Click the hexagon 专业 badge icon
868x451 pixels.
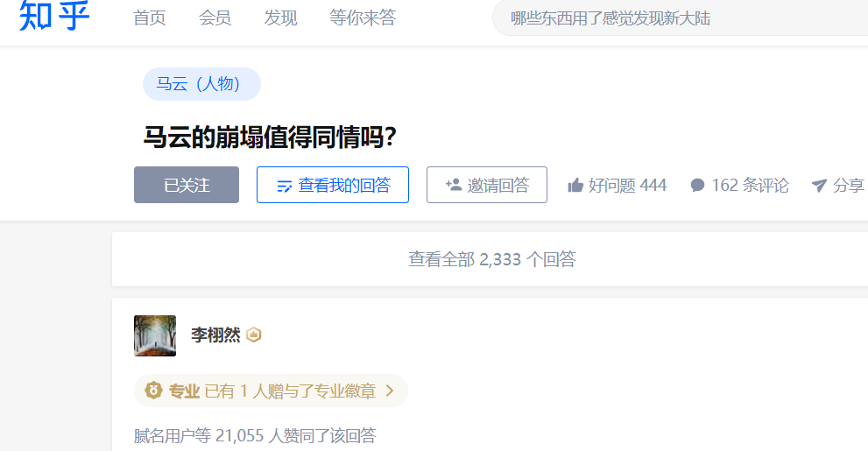(153, 390)
